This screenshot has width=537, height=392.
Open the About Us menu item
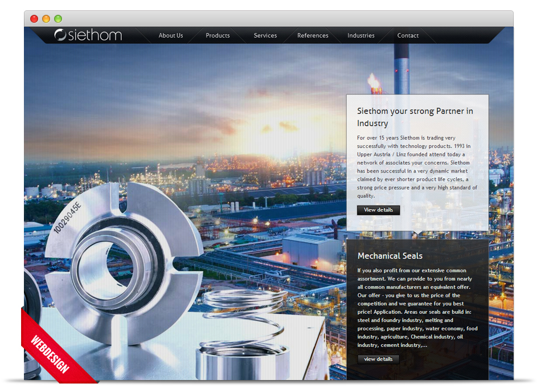171,35
